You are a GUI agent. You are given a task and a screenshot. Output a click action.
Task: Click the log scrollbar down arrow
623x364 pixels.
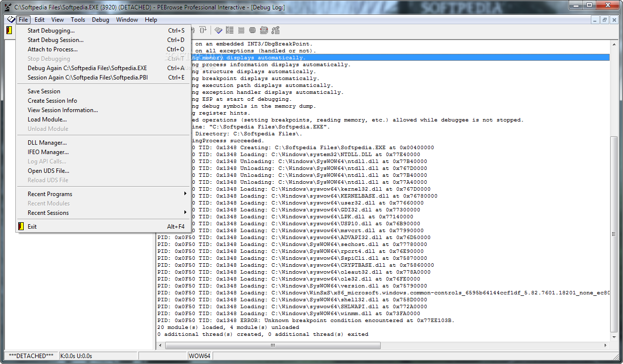[614, 337]
